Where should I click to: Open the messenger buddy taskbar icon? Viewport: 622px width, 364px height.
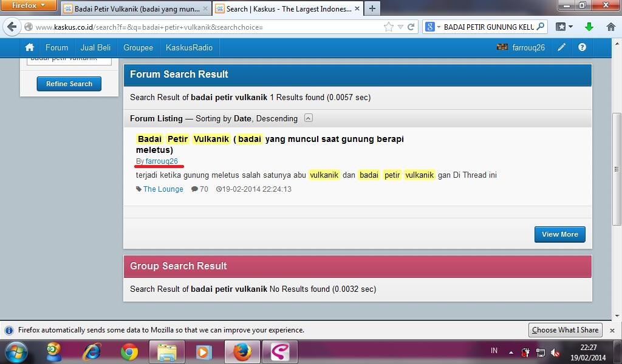point(54,352)
